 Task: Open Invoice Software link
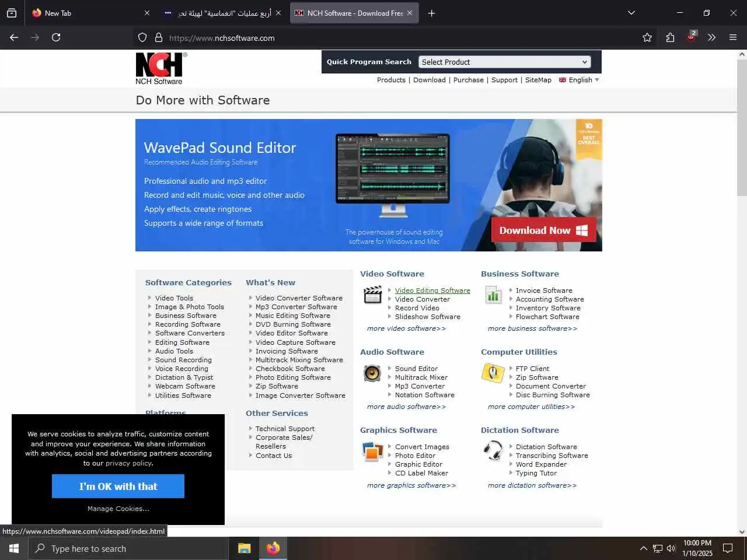click(x=544, y=290)
